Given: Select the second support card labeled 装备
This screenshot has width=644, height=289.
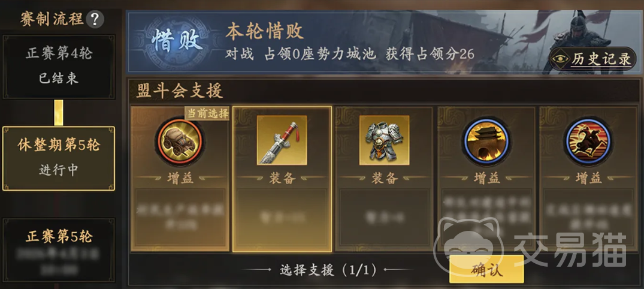Looking at the screenshot, I should click(x=282, y=179).
